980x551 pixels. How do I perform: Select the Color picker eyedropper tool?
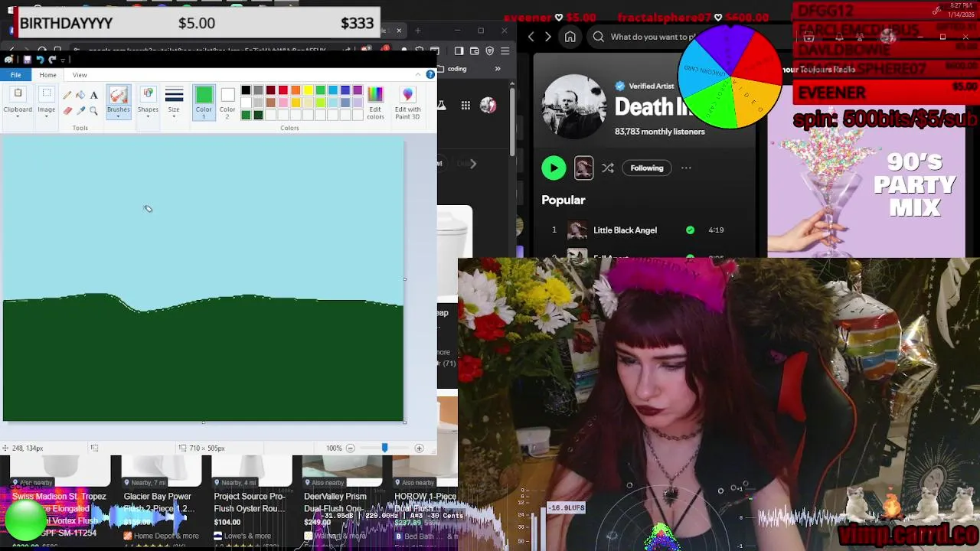coord(80,111)
